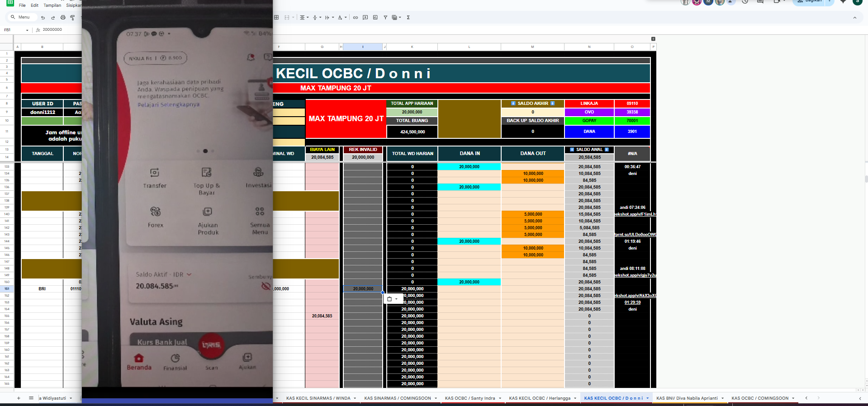
Task: Open the 01:29:59 hyperlink in column O
Action: 632,302
